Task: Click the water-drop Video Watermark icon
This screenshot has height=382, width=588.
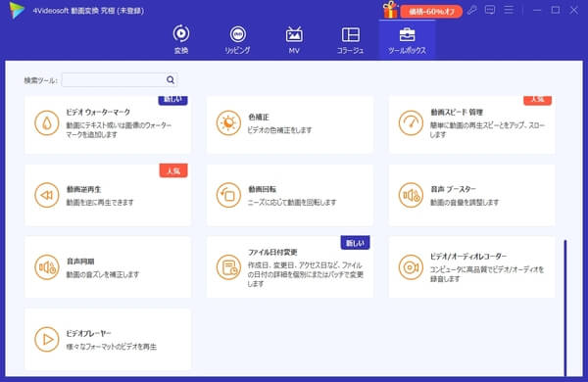Action: click(46, 123)
